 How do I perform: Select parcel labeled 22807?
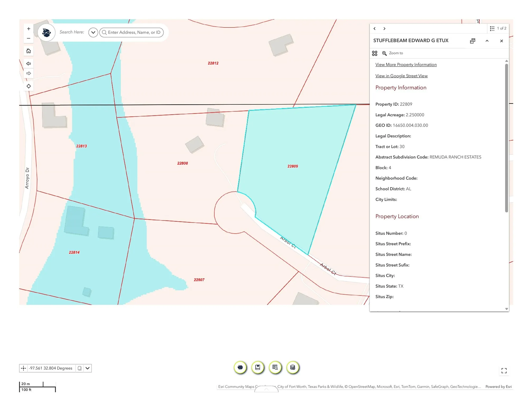199,280
